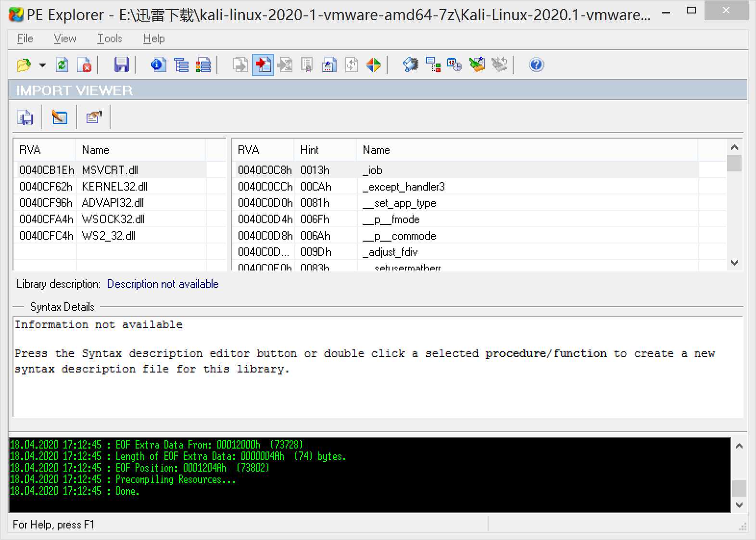Open the Tools menu
This screenshot has height=540, width=756.
coord(110,39)
